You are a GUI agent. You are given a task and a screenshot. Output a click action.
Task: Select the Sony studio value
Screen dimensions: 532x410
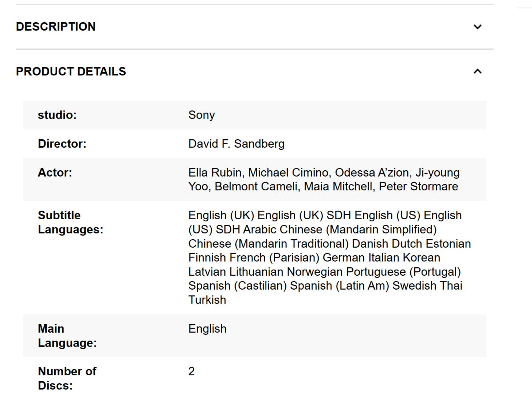coord(202,115)
